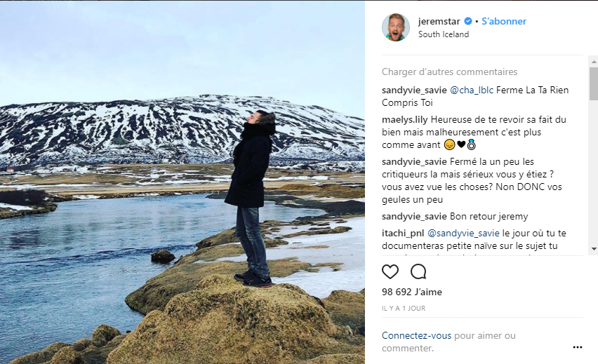This screenshot has width=598, height=364.
Task: Open the itachi_pnl commenter profile
Action: [x=402, y=234]
